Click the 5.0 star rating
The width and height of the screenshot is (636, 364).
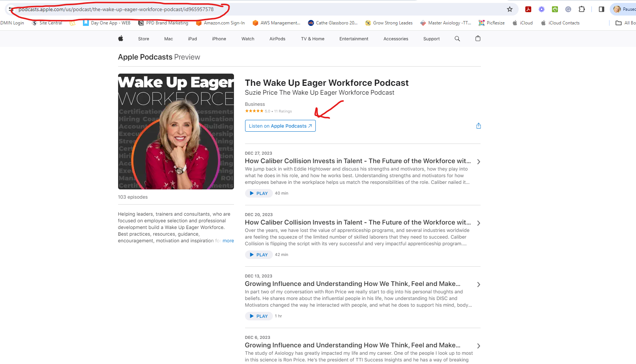(x=258, y=111)
